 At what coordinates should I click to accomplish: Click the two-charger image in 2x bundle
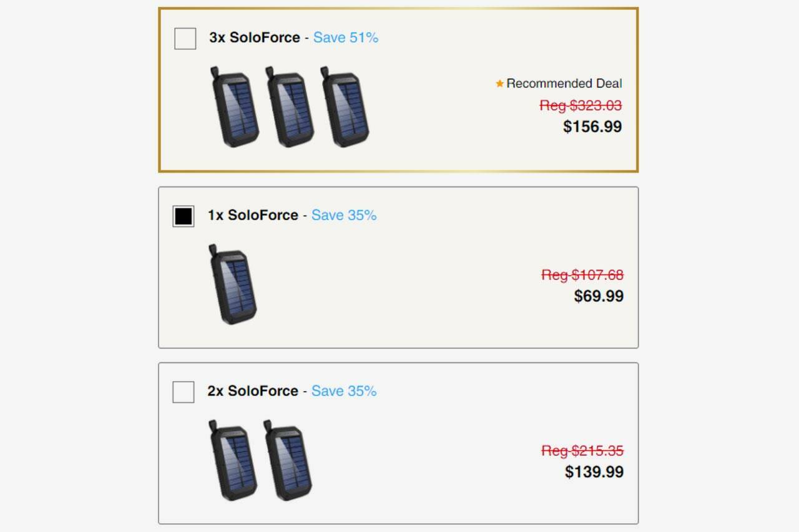(x=260, y=460)
